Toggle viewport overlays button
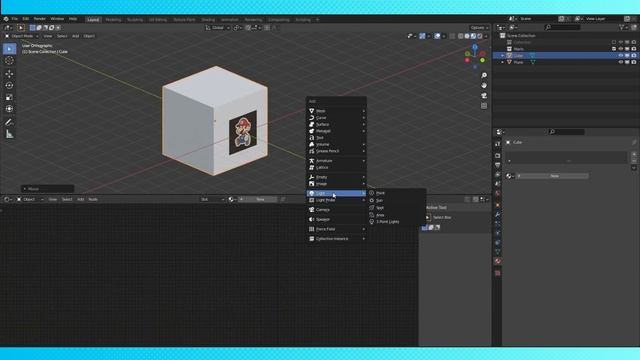The width and height of the screenshot is (640, 360). [x=438, y=36]
